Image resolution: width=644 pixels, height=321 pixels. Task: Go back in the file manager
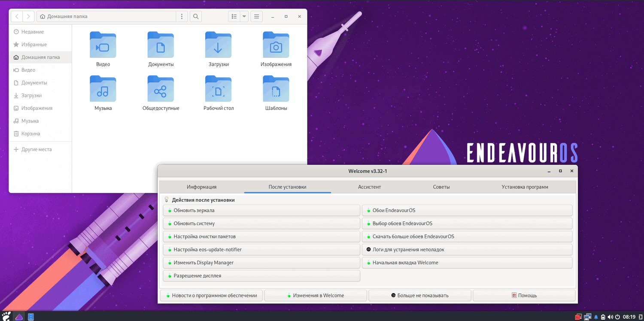tap(17, 17)
